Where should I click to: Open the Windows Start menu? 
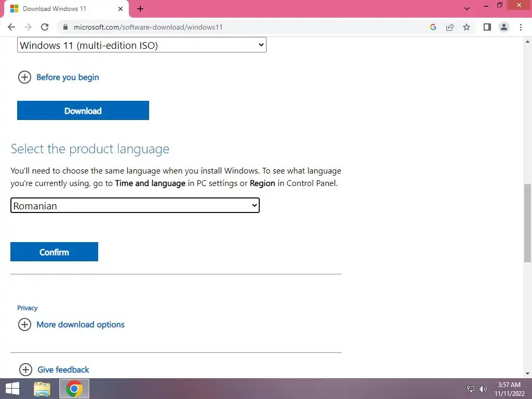pyautogui.click(x=12, y=389)
